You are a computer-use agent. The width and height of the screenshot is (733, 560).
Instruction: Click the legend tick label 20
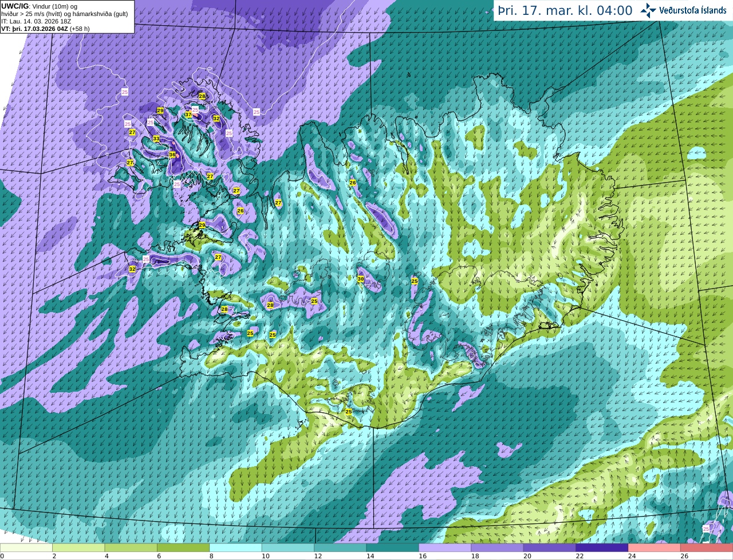(x=526, y=556)
